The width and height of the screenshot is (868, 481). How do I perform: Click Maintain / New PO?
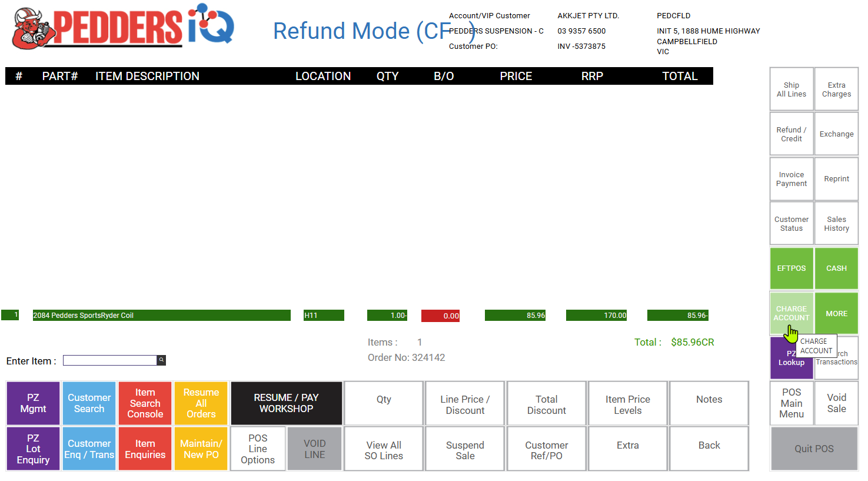(x=201, y=449)
